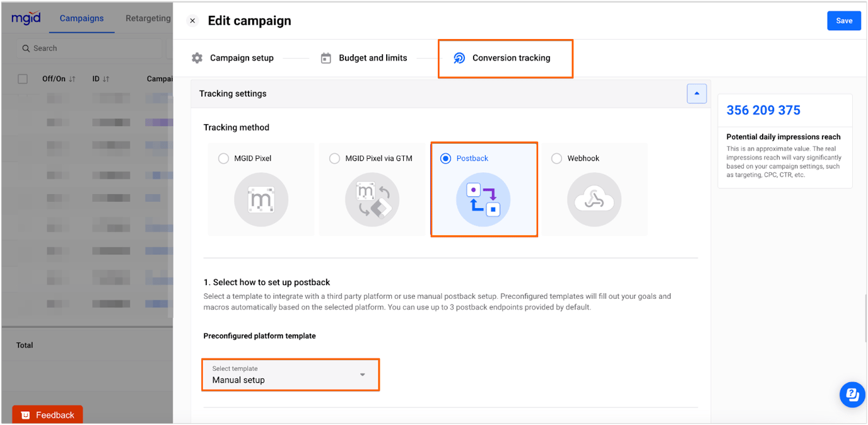Click the MGID Pixel via GTM icon

372,199
